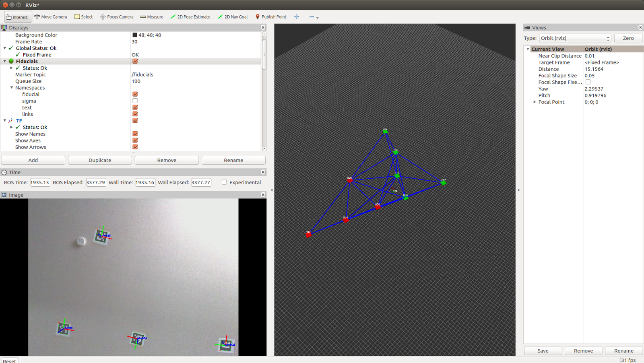Viewport: 644px width, 363px height.
Task: Select the 2D Pose Estimate tool
Action: tap(190, 17)
